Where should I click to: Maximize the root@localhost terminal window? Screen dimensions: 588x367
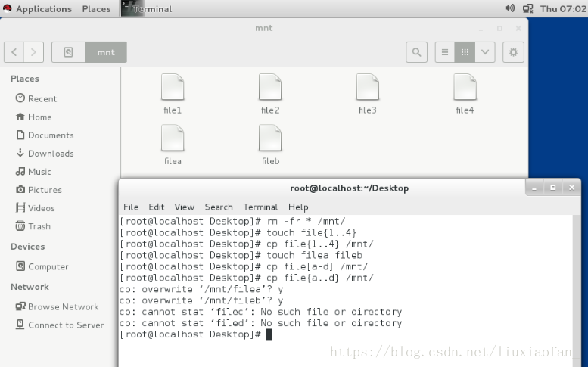coord(552,188)
